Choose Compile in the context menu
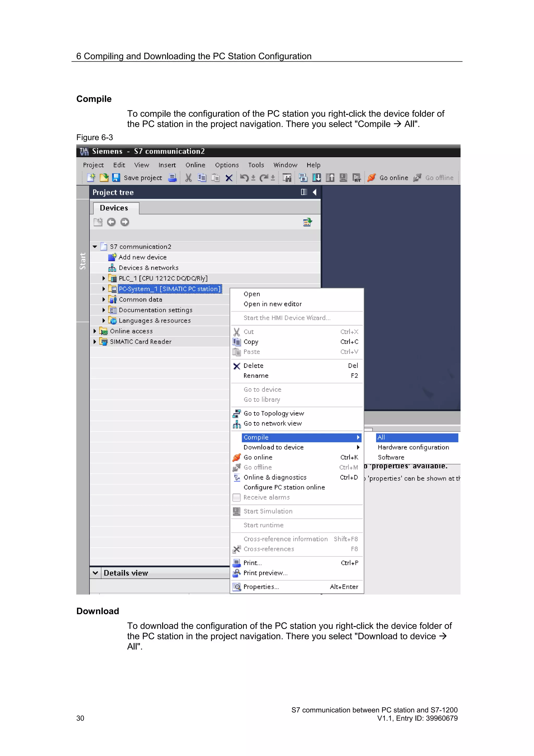The width and height of the screenshot is (534, 756). (301, 437)
